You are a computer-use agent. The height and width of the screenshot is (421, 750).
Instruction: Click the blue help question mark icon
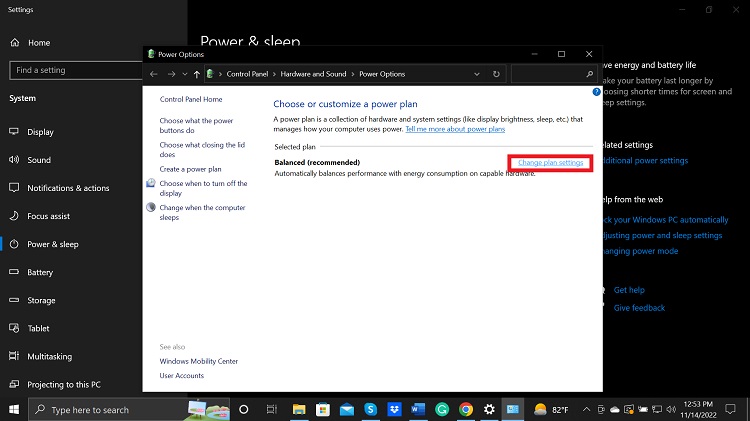coord(596,91)
